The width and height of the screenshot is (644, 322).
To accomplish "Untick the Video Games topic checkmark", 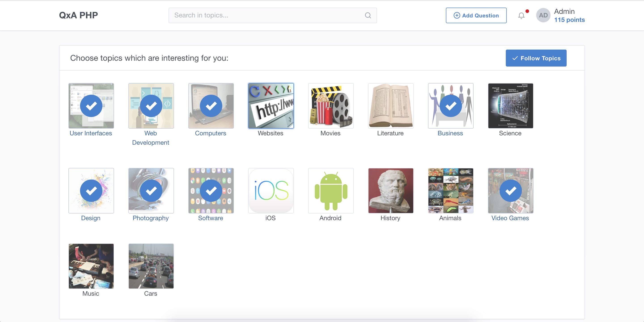I will click(x=511, y=191).
